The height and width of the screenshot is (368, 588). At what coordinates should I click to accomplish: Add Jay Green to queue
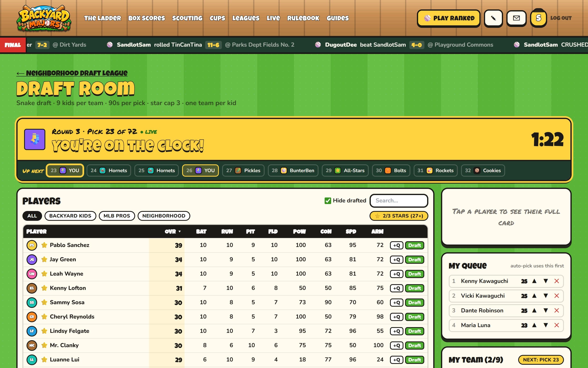[396, 260]
